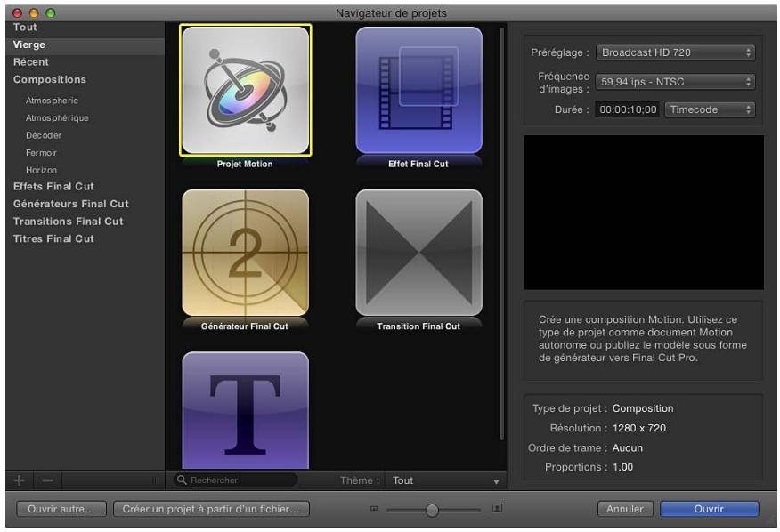Viewport: 780px width, 532px height.
Task: Select the Fermoir composition theme
Action: 41,153
